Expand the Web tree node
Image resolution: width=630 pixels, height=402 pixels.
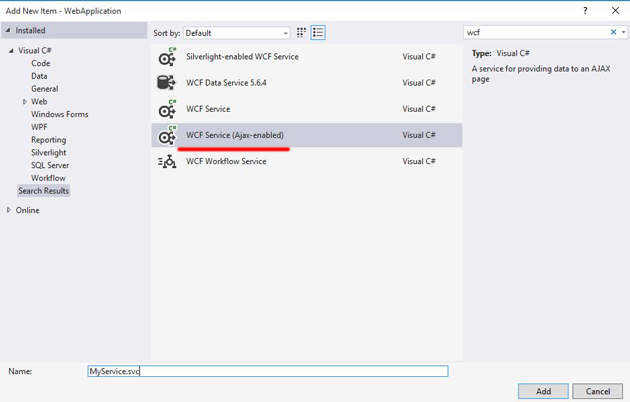25,102
